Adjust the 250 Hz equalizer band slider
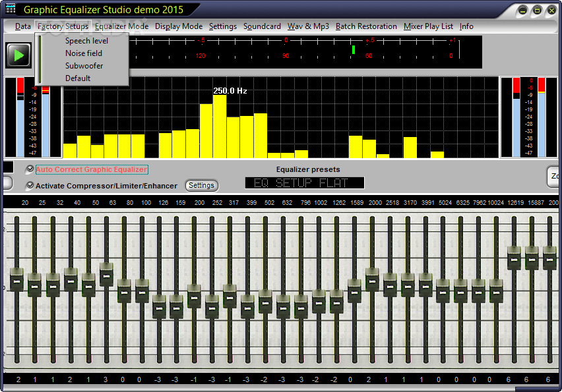 tap(212, 305)
